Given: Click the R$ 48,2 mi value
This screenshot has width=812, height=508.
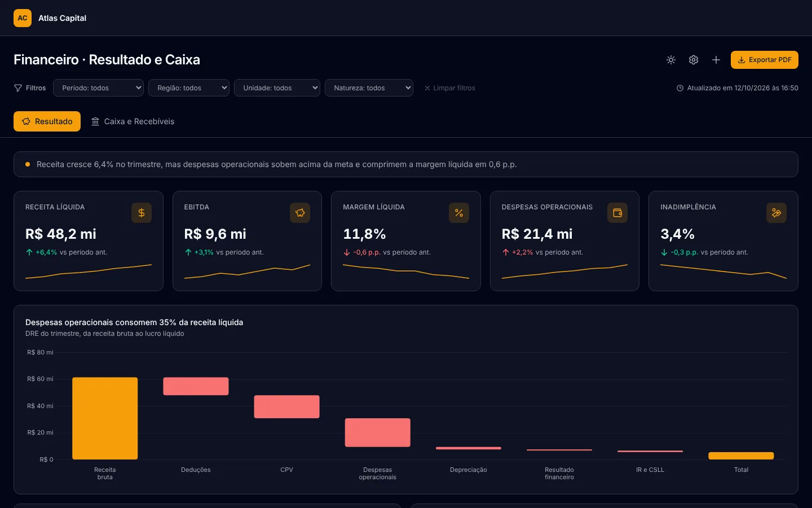Looking at the screenshot, I should click(x=61, y=234).
